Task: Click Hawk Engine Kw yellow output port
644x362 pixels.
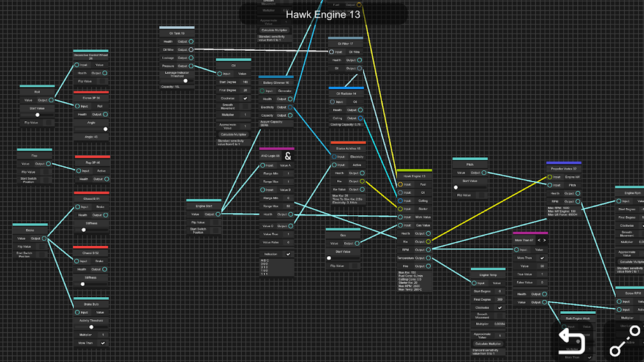Action: pyautogui.click(x=427, y=242)
